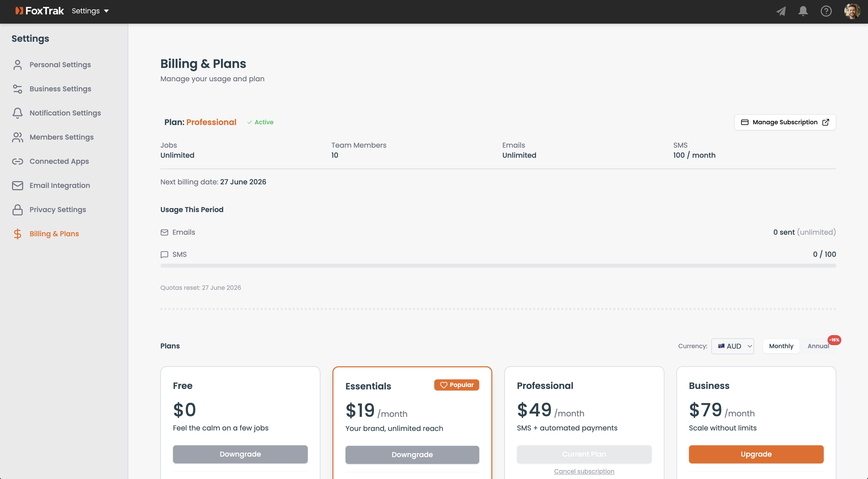
Task: Click the Emails usage envelope icon
Action: coord(164,232)
